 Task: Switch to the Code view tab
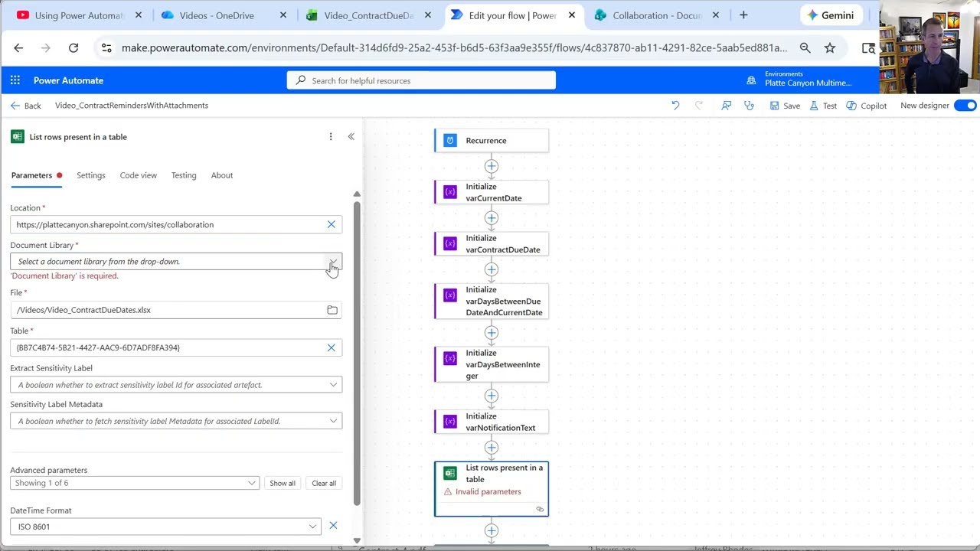139,175
